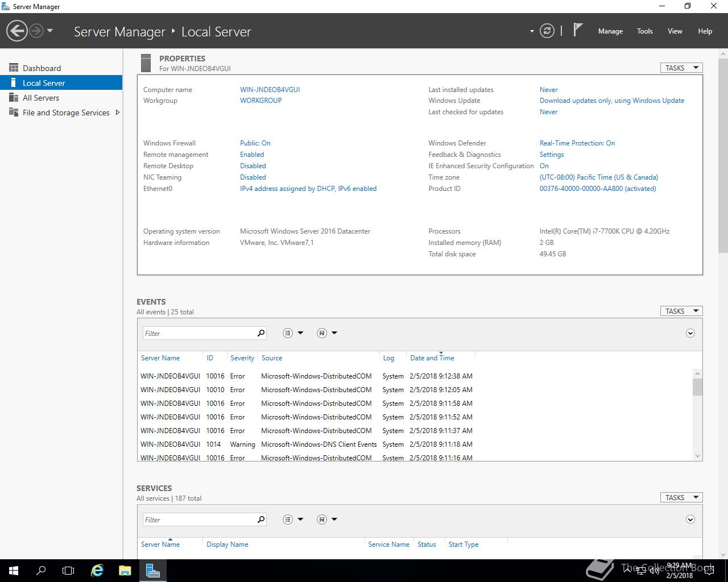Click Feedback & Diagnostics 'Settings' link

(552, 155)
